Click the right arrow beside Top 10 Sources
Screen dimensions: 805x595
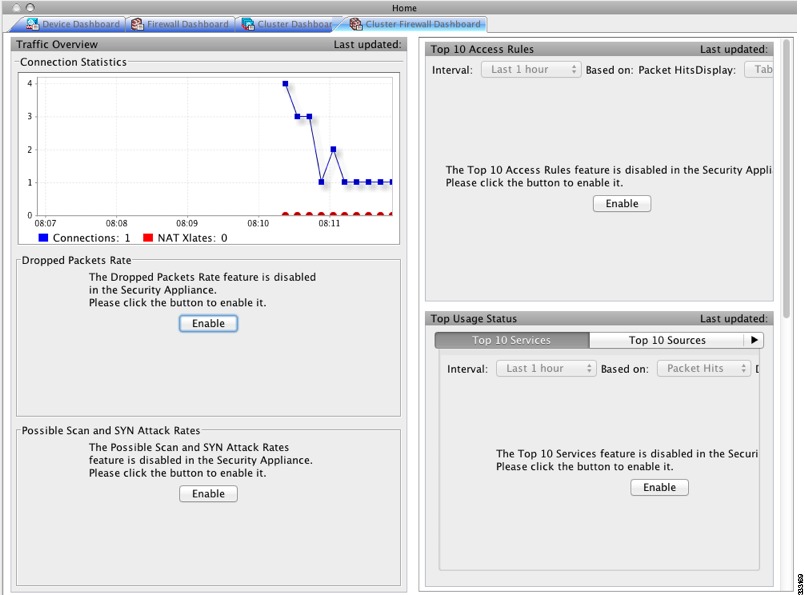pyautogui.click(x=754, y=340)
